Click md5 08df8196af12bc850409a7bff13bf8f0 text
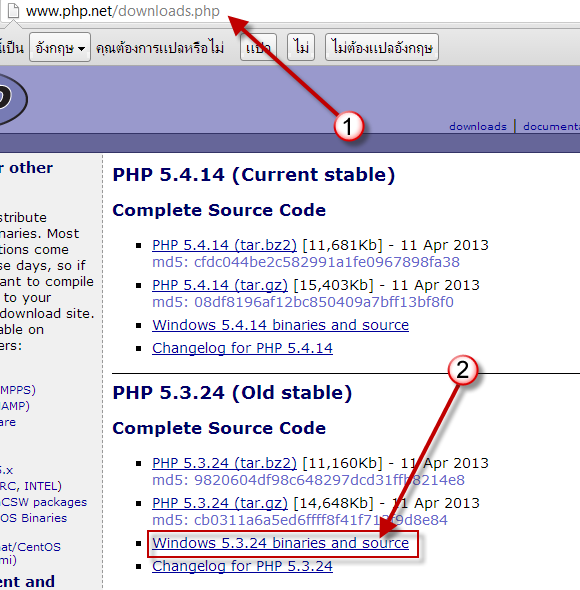 click(x=303, y=302)
